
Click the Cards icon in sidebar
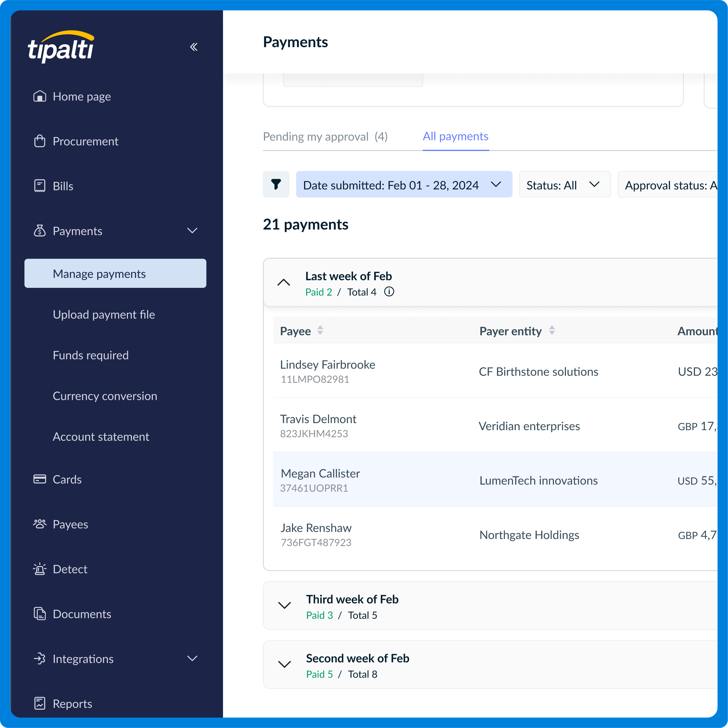(40, 479)
